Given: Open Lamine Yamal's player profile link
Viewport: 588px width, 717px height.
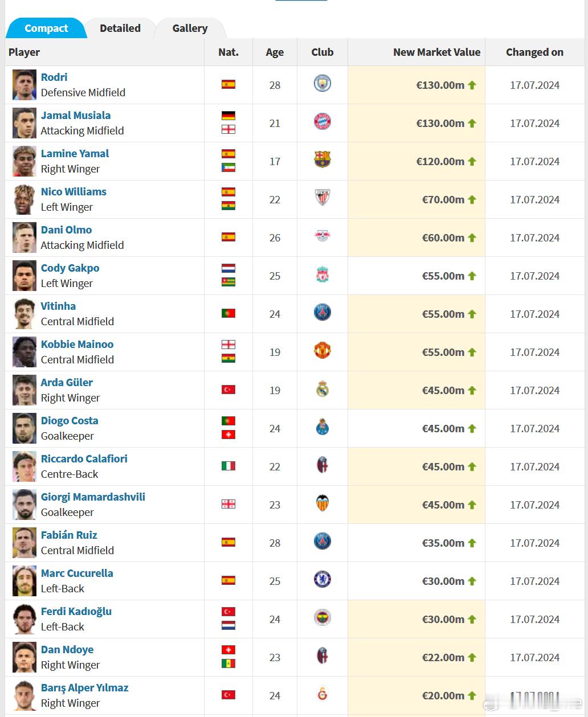Looking at the screenshot, I should [75, 154].
